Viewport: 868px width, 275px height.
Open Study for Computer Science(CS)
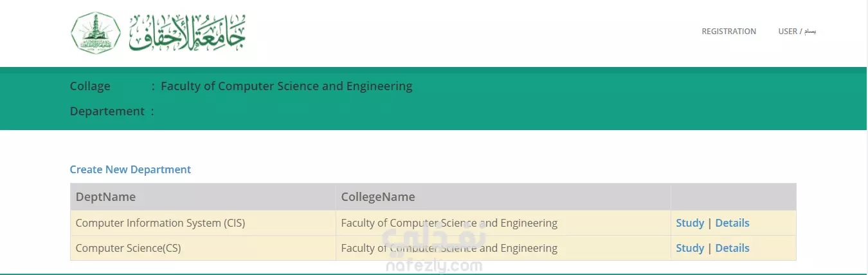(690, 248)
